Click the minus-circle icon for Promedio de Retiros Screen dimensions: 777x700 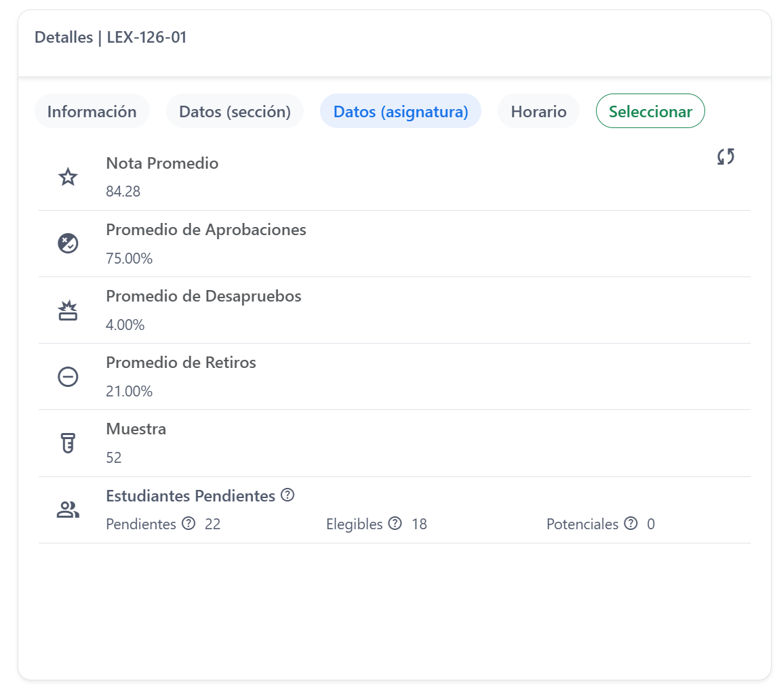pyautogui.click(x=68, y=377)
